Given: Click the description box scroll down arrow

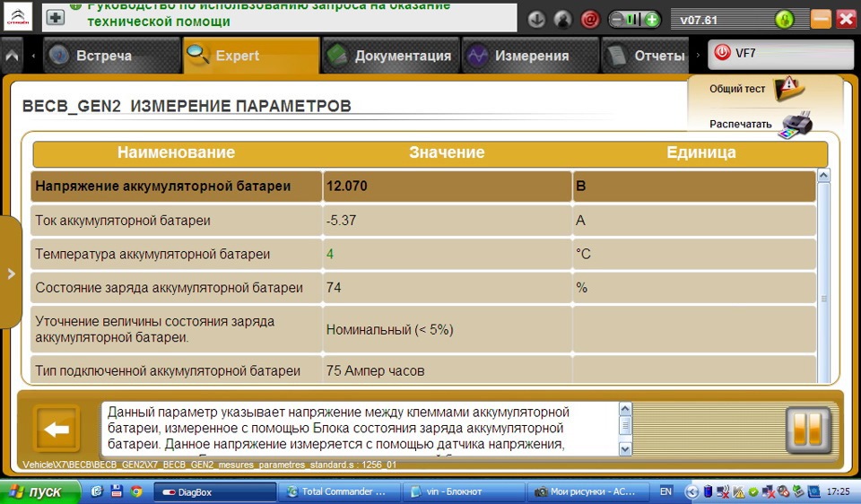Looking at the screenshot, I should [625, 449].
